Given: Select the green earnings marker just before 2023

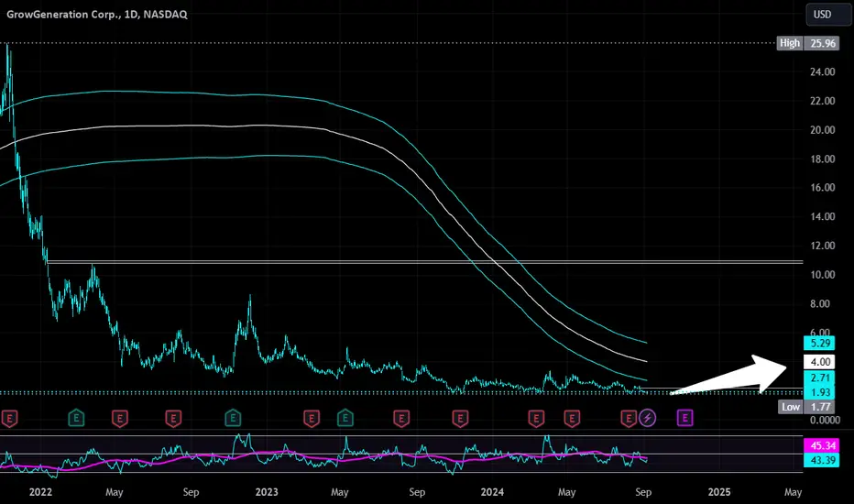Looking at the screenshot, I should tap(233, 418).
